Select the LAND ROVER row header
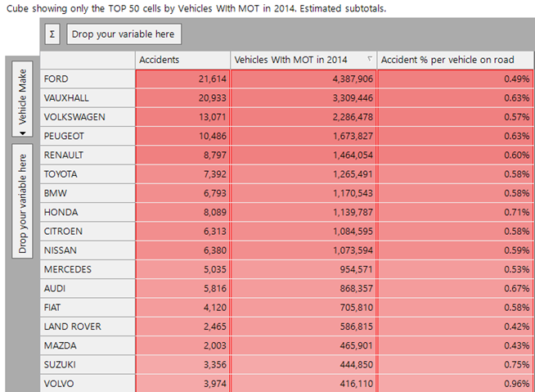 [88, 327]
